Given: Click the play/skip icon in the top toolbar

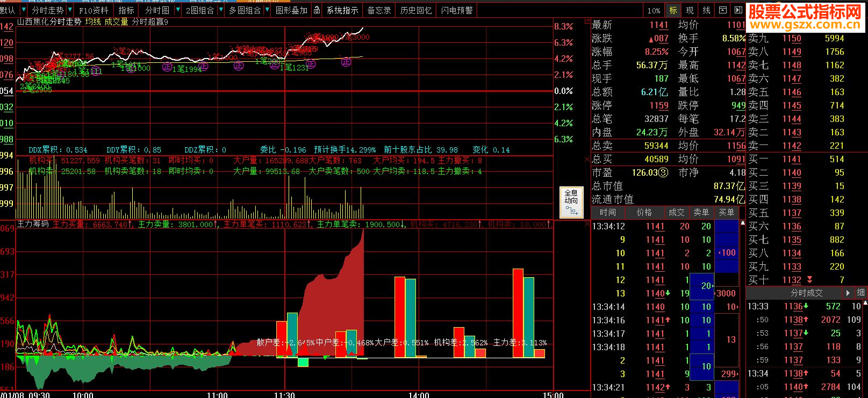Looking at the screenshot, I should point(738,10).
